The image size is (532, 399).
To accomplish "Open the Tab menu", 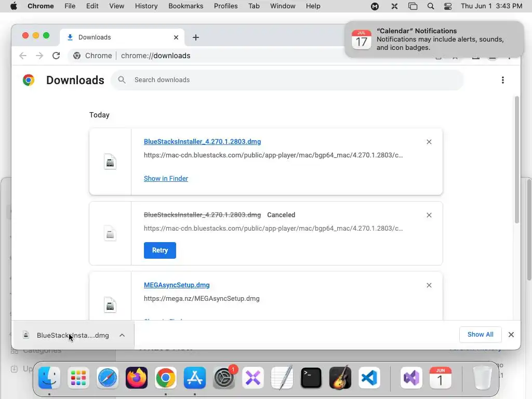I will [x=254, y=6].
